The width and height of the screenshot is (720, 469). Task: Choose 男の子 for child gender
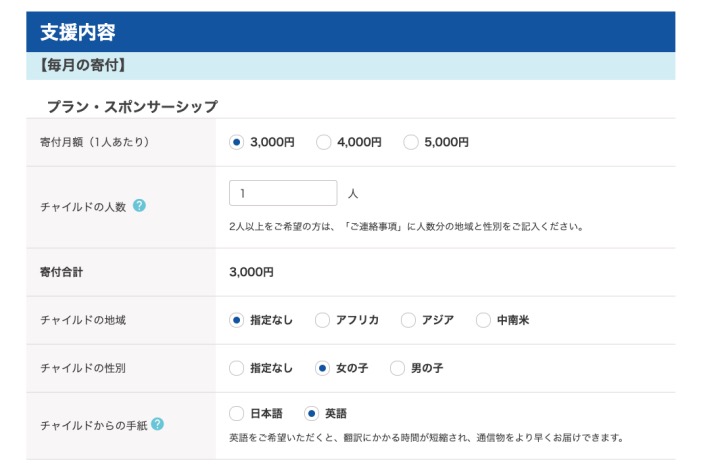pyautogui.click(x=398, y=368)
